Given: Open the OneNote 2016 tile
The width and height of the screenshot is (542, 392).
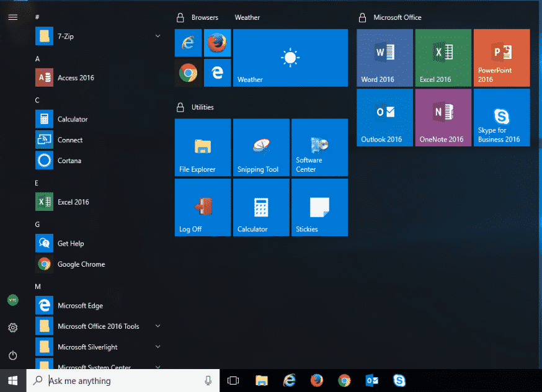Looking at the screenshot, I should click(443, 117).
